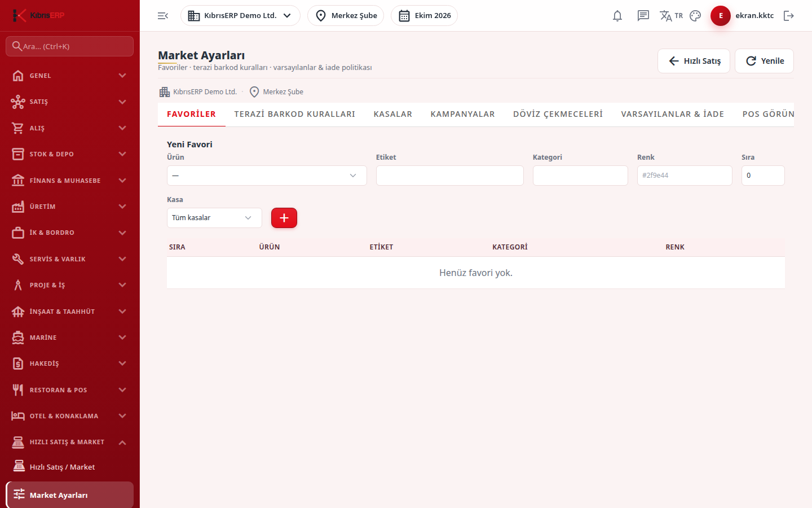Open the notifications bell
The image size is (812, 508).
(617, 16)
